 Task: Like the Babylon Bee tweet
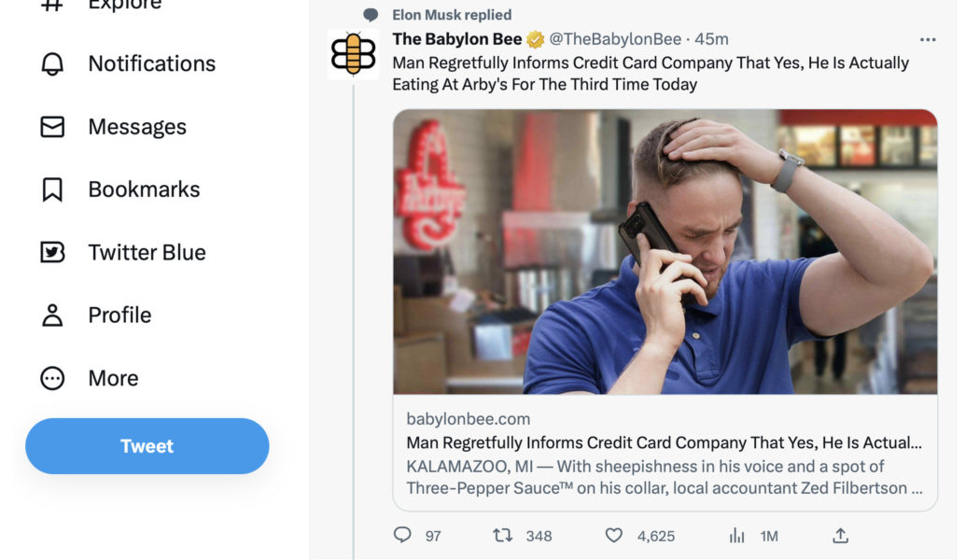coord(613,535)
